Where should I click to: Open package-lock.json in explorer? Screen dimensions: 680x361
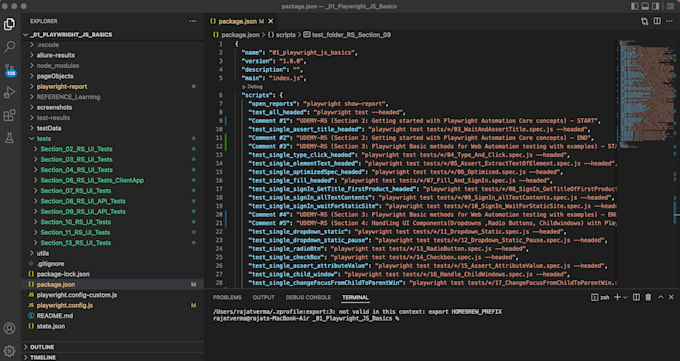click(63, 274)
